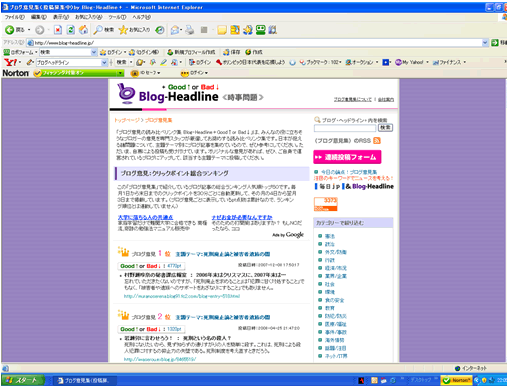Click the 環境 category link
This screenshot has height=387, width=507.
click(330, 292)
